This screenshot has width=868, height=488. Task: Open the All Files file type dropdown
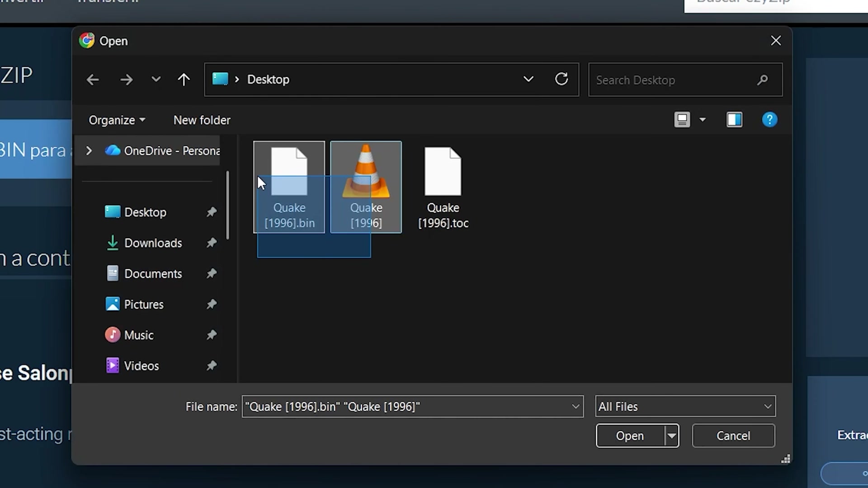(x=767, y=406)
